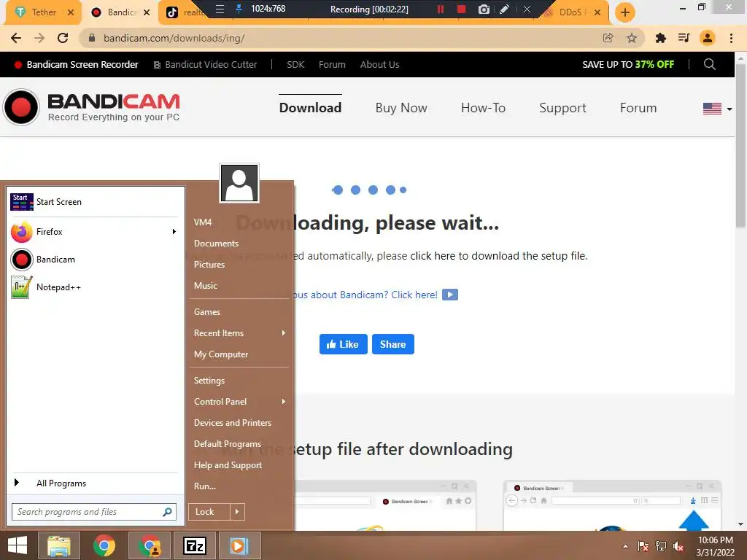747x560 pixels.
Task: Click the Lock button
Action: tap(209, 511)
